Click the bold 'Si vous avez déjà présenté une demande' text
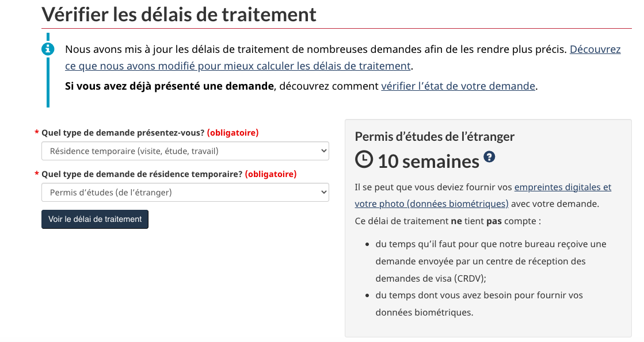 169,86
